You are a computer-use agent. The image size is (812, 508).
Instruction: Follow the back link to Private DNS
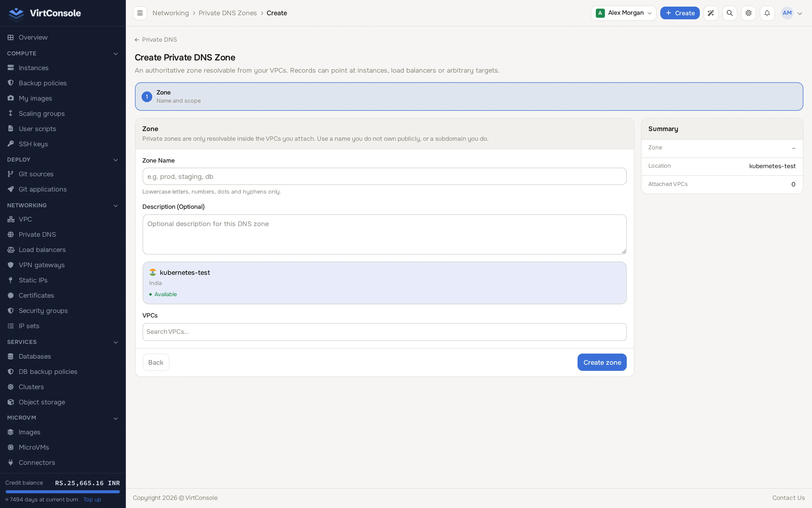(x=156, y=40)
